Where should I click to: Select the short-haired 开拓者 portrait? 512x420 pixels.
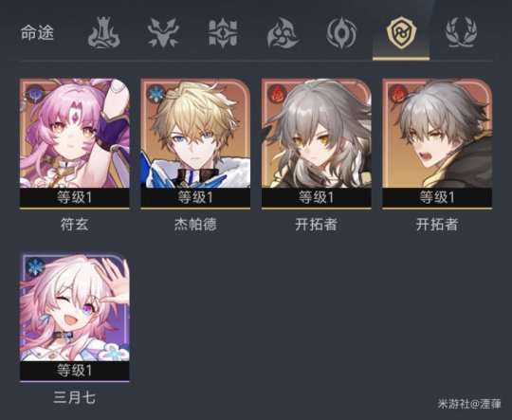click(437, 134)
